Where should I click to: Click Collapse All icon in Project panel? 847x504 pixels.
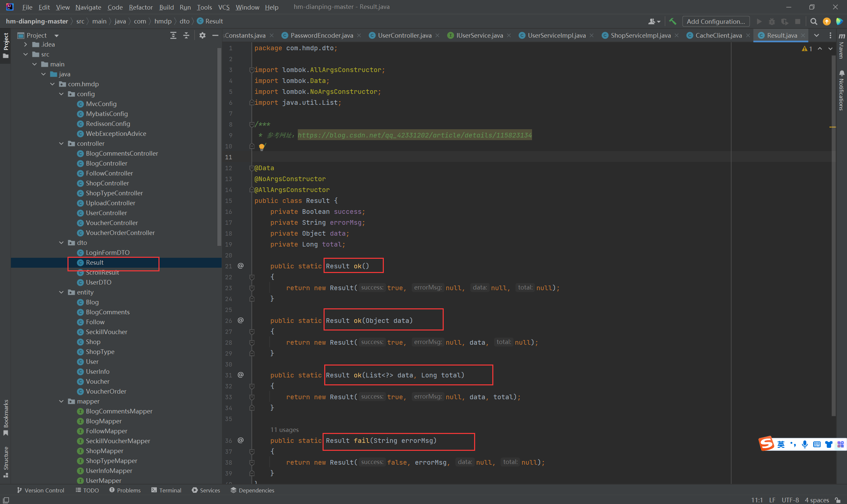[186, 35]
